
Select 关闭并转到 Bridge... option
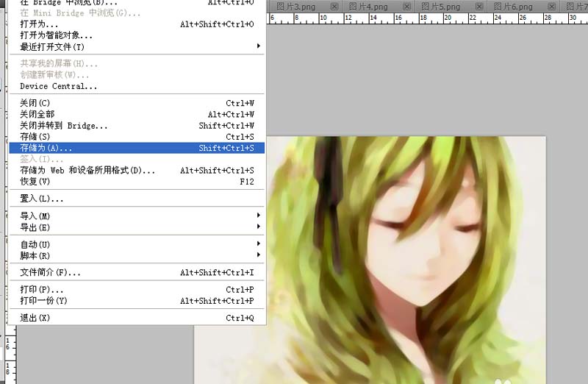click(137, 125)
